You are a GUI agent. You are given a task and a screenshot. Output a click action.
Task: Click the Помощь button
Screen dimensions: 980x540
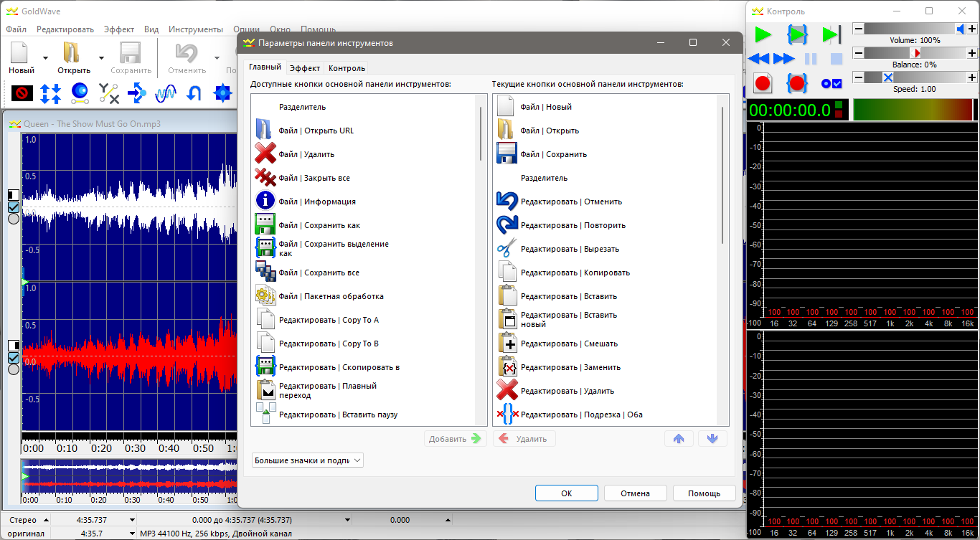(705, 493)
